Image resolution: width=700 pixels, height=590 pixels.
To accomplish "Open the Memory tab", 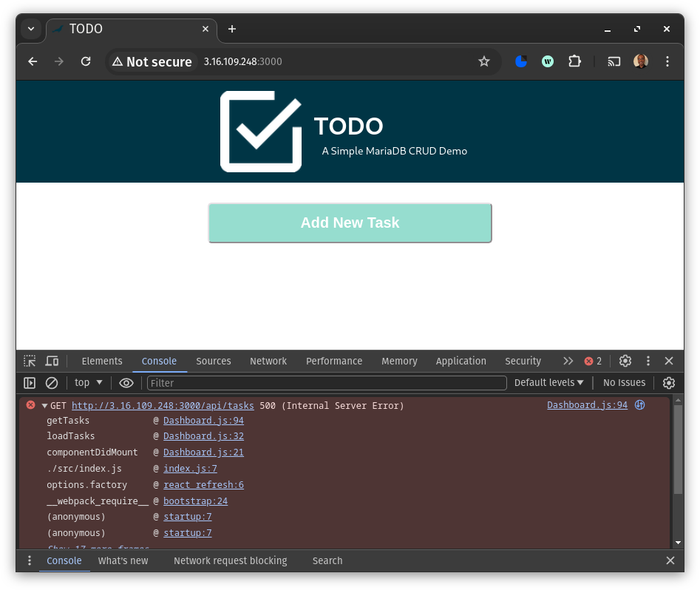I will [x=399, y=361].
